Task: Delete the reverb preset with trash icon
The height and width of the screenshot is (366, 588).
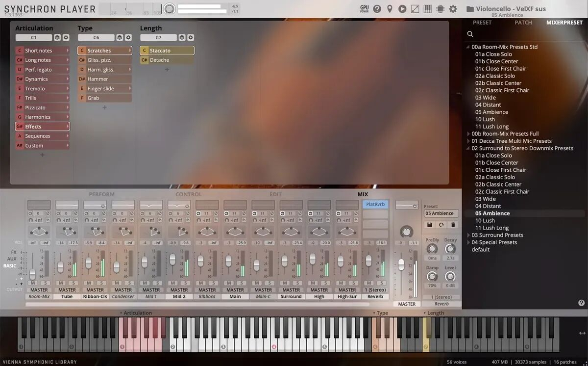Action: tap(453, 225)
